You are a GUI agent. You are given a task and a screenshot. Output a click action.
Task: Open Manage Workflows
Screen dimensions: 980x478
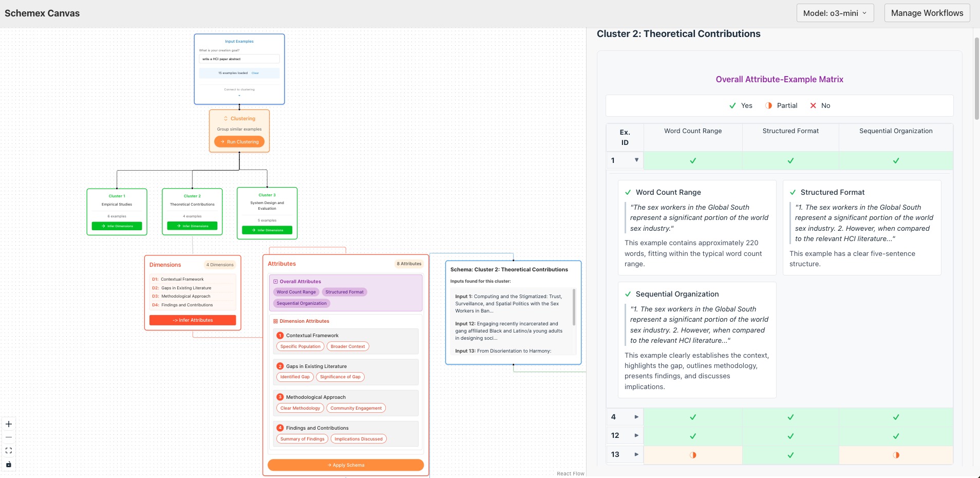pos(927,13)
